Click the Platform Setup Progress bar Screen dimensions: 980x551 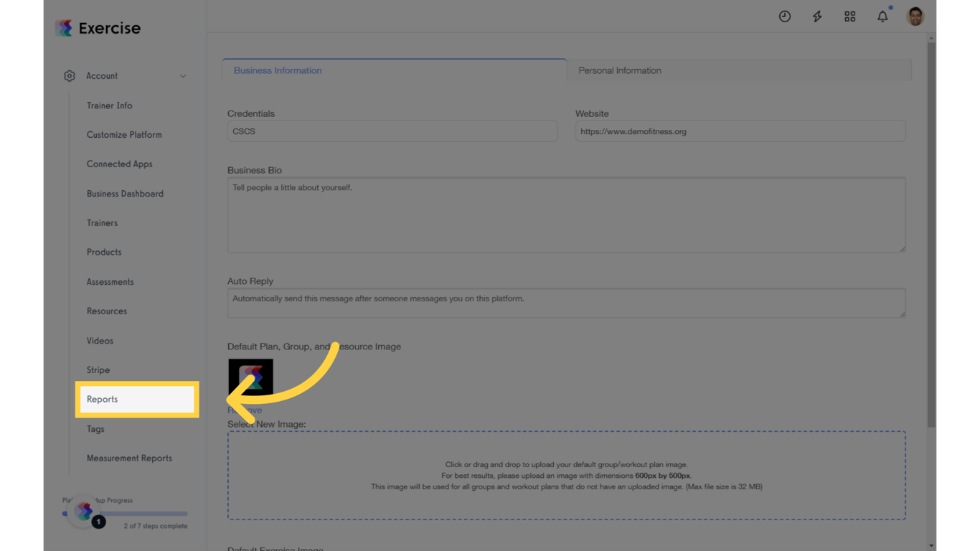(126, 513)
